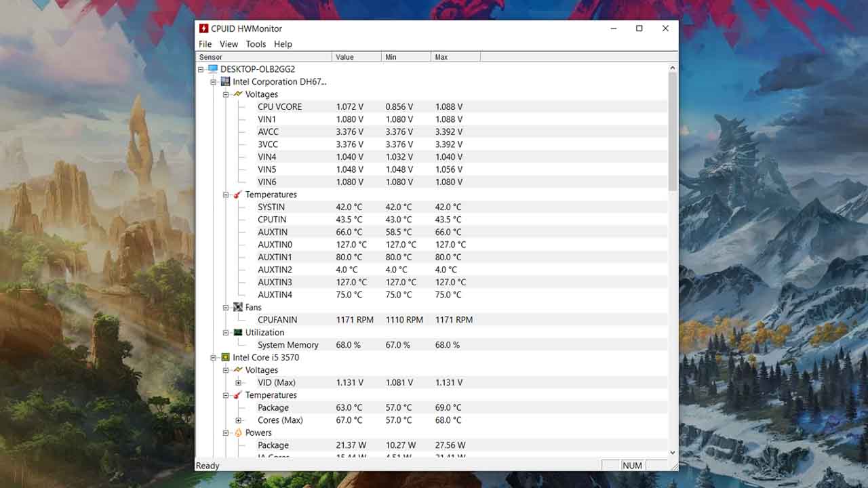The width and height of the screenshot is (868, 488).
Task: Click the Powers flame icon under the CPU
Action: click(238, 432)
